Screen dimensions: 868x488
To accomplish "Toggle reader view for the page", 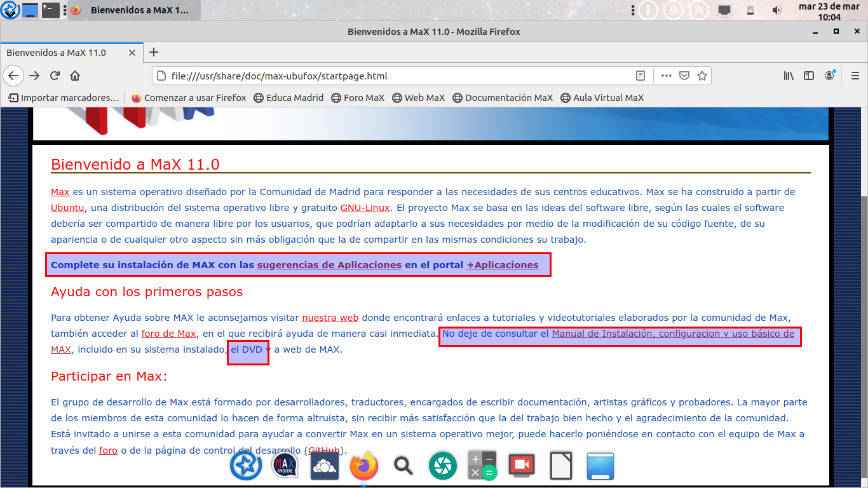I will [640, 76].
